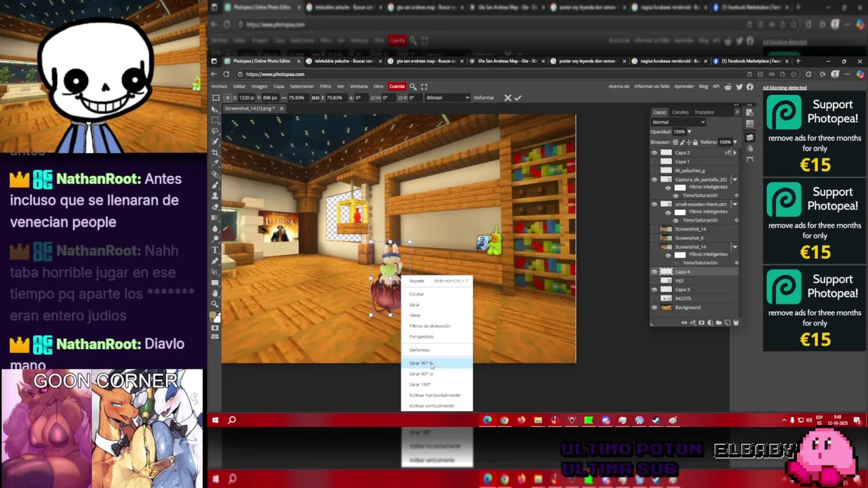Hide the Captura_de_pantalla layer
The width and height of the screenshot is (868, 488).
(x=654, y=180)
